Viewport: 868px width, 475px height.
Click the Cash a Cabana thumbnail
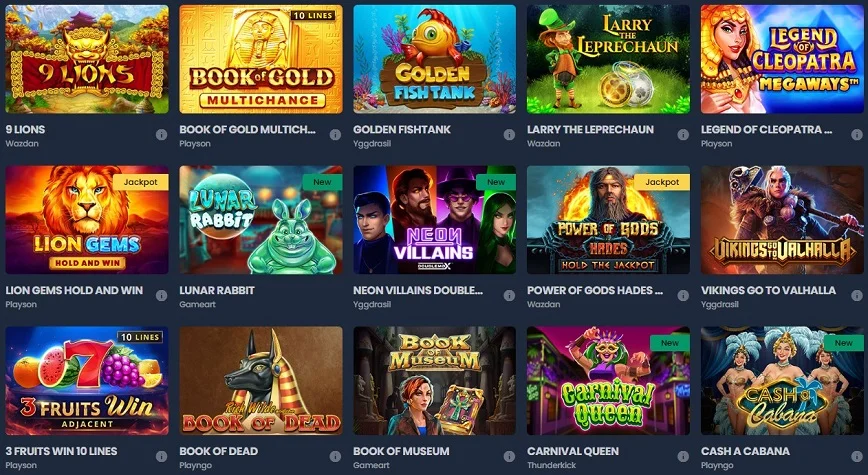[782, 380]
